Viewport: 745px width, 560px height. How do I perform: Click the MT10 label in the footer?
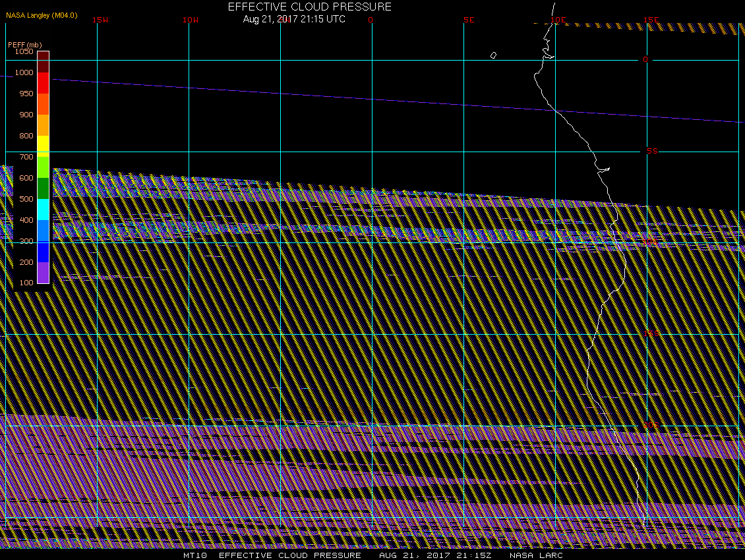tap(195, 555)
